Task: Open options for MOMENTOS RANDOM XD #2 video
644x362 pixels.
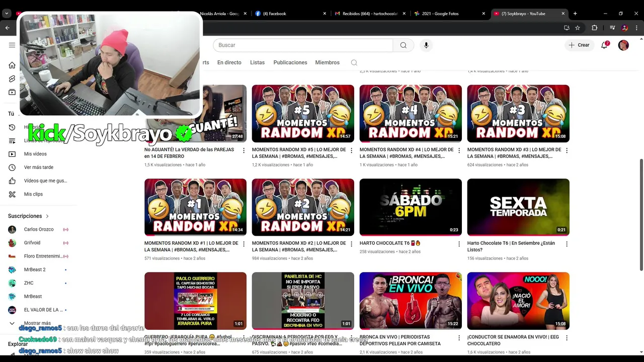Action: pyautogui.click(x=351, y=244)
